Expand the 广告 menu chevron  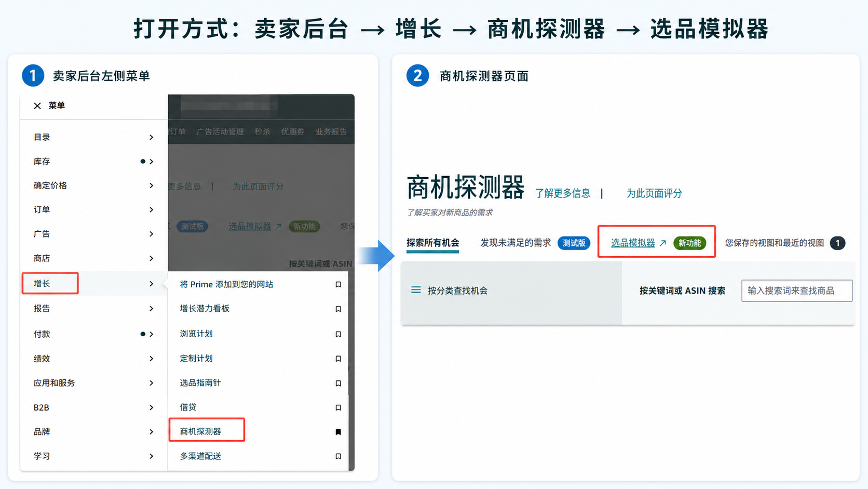coord(151,234)
